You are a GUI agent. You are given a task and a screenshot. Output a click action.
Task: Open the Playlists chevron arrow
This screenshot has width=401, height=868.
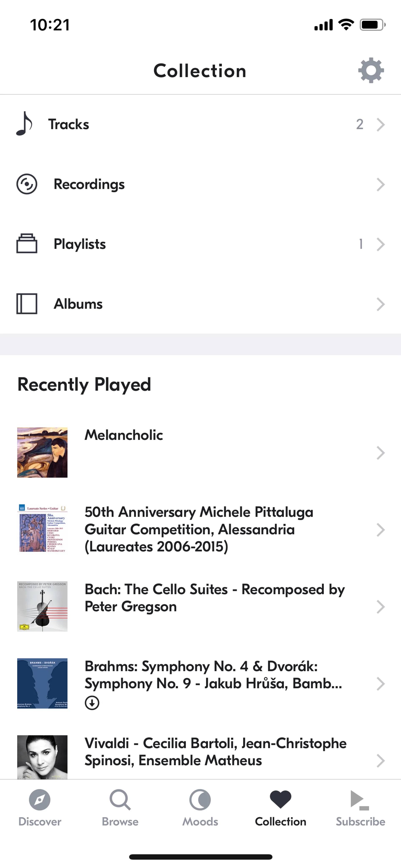(381, 244)
